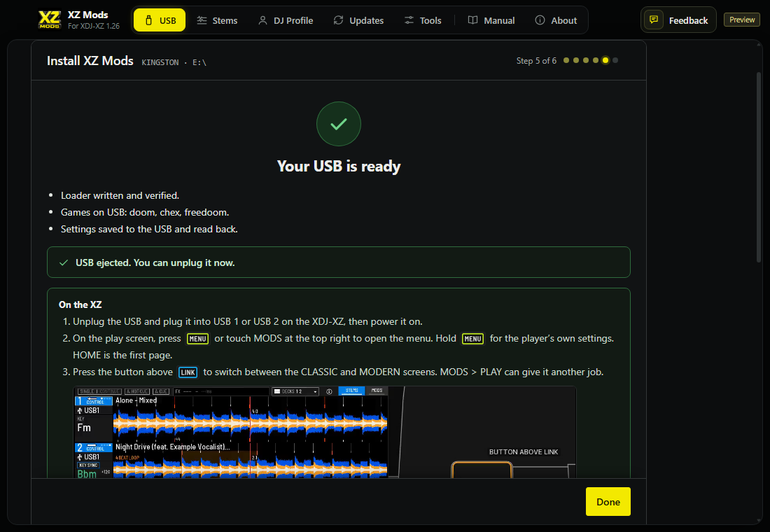Click the person icon beside DJ Profile
Screen dimensions: 770x532
(x=262, y=20)
